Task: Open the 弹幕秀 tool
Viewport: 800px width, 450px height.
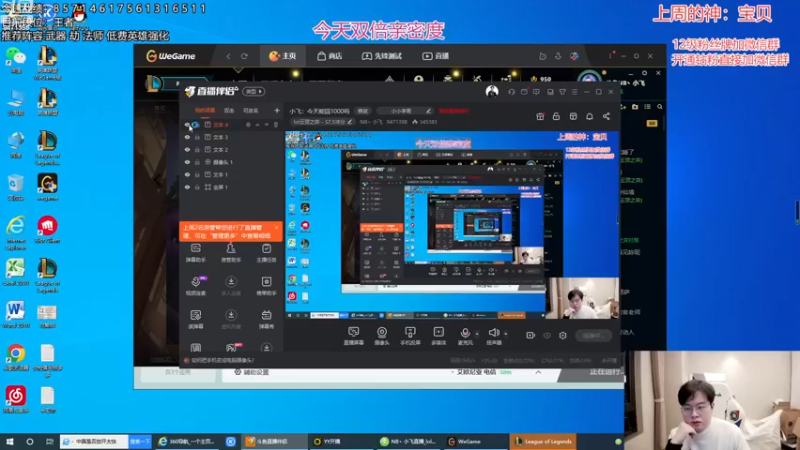Action: [x=266, y=319]
